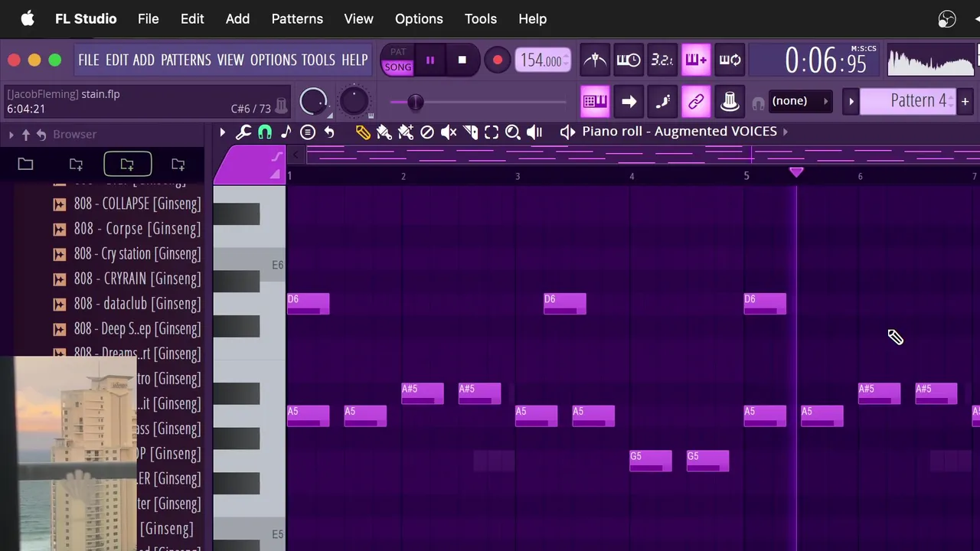The image size is (980, 551).
Task: Click the Playback scrub speaker tool
Action: 534,132
